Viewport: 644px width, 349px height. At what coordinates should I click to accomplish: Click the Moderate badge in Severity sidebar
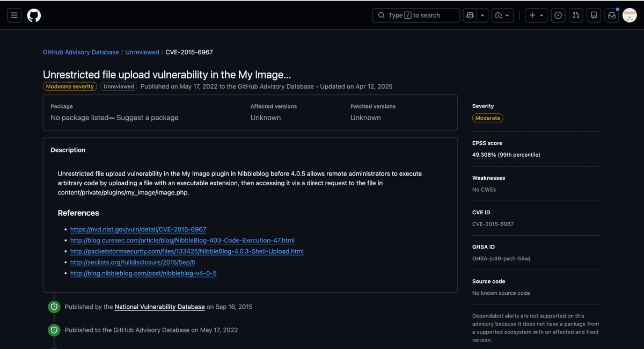coord(488,118)
